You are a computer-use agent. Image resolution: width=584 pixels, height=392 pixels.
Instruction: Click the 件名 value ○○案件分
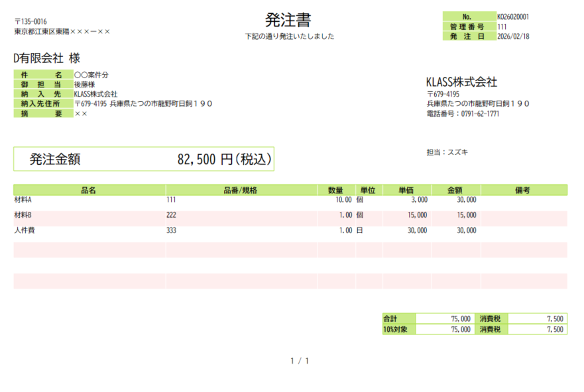click(x=91, y=75)
